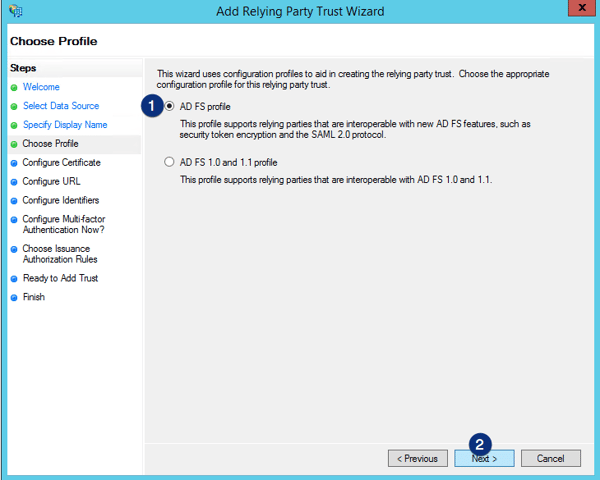Click the Configure Identifiers step
The height and width of the screenshot is (480, 600).
(61, 200)
